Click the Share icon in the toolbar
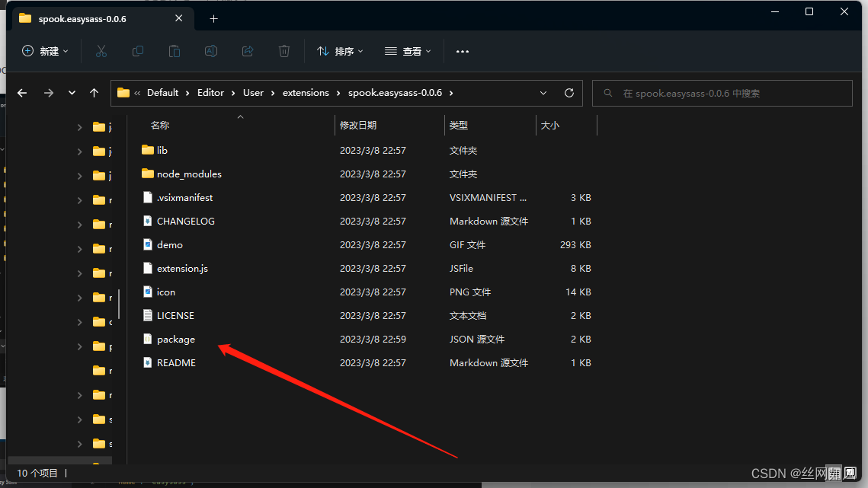Screen dimensions: 868x488 point(247,51)
